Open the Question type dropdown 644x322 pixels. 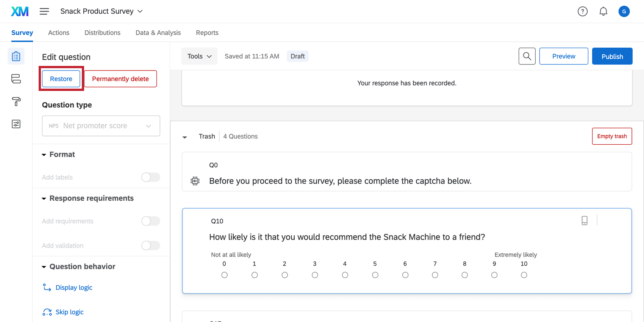pos(101,126)
